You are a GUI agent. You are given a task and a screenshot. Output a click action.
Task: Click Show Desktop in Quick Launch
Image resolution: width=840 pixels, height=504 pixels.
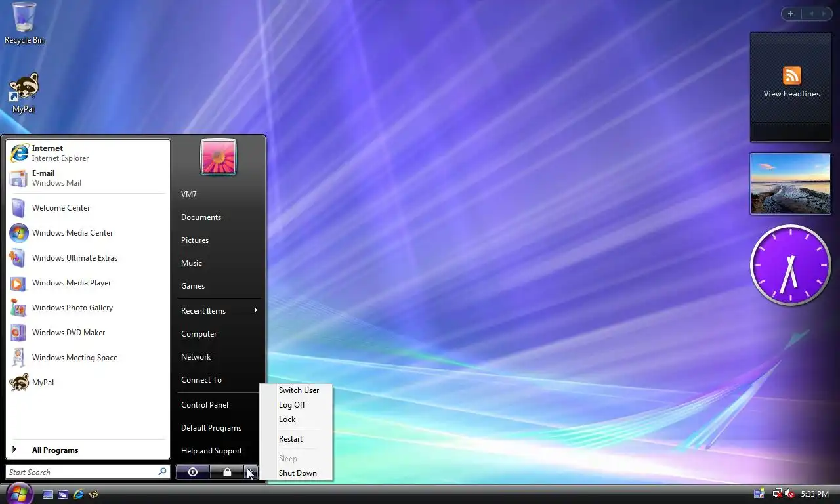pyautogui.click(x=48, y=494)
